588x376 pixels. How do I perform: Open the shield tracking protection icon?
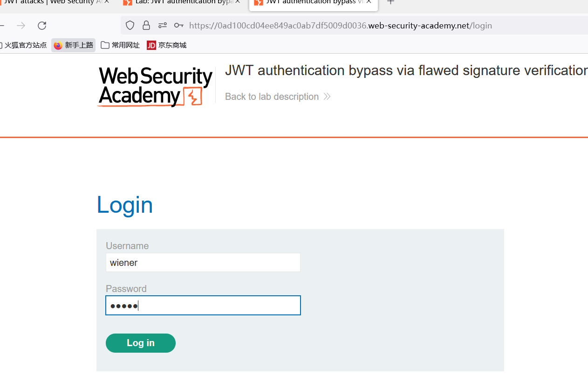(x=130, y=26)
